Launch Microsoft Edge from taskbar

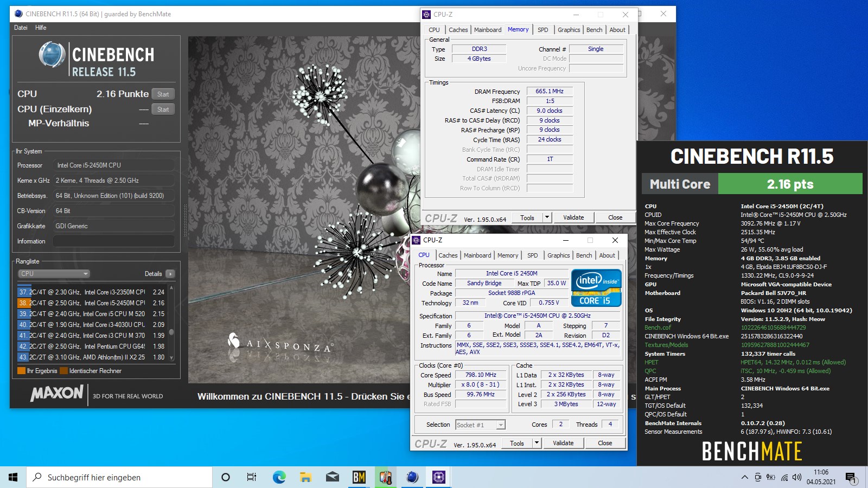(x=279, y=477)
